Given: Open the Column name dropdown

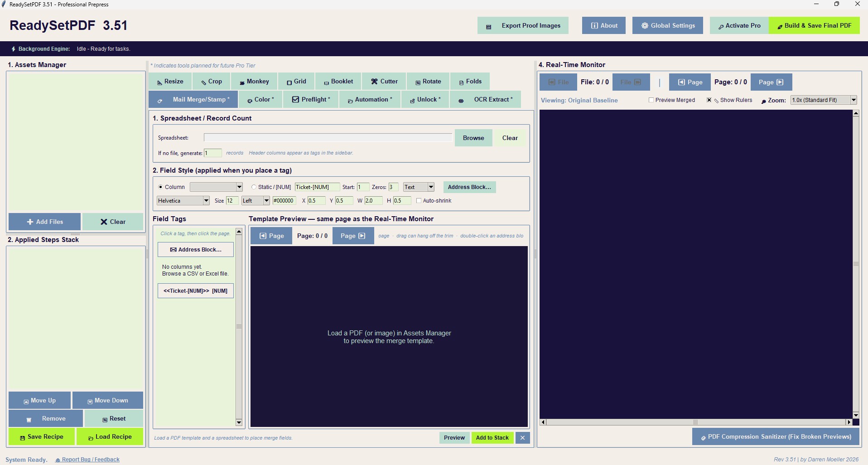Looking at the screenshot, I should (216, 187).
